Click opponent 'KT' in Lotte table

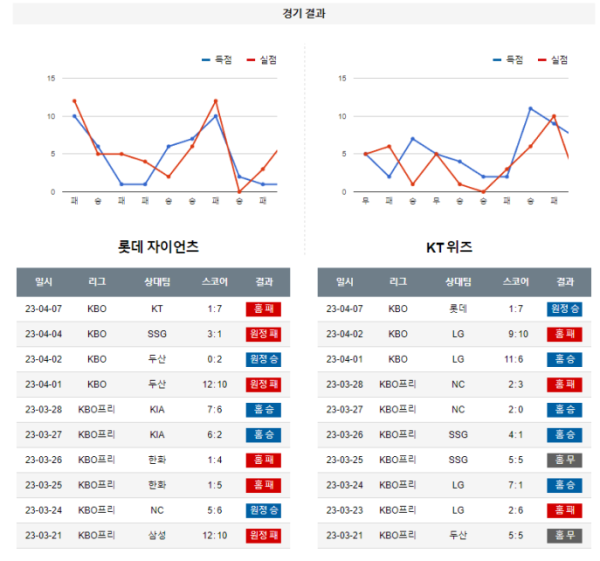pyautogui.click(x=157, y=309)
